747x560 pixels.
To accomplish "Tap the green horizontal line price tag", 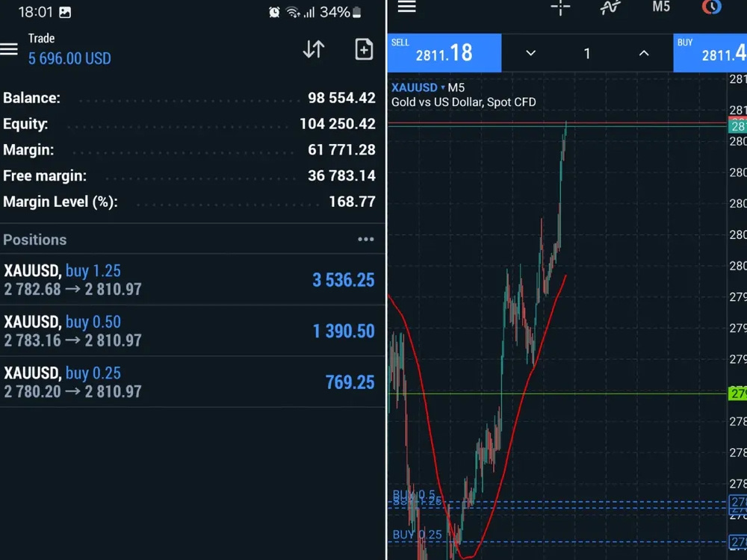I will 737,393.
